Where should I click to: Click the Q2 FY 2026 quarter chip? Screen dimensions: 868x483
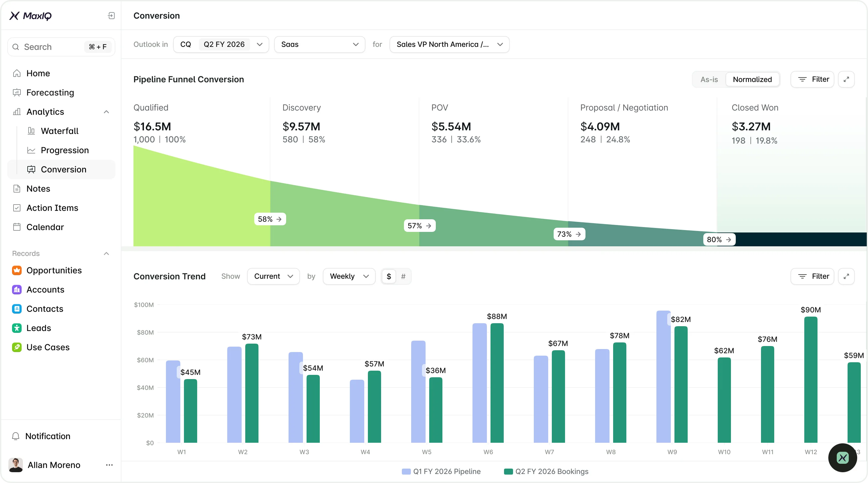click(x=224, y=44)
